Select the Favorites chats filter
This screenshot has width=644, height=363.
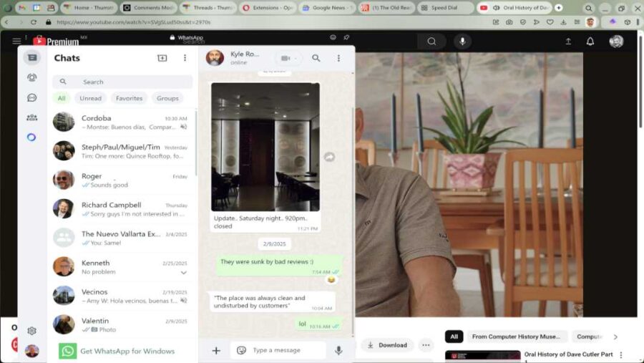(129, 98)
